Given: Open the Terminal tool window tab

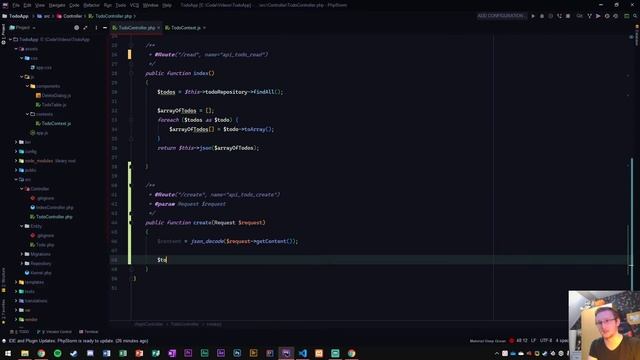Looking at the screenshot, I should pos(89,332).
